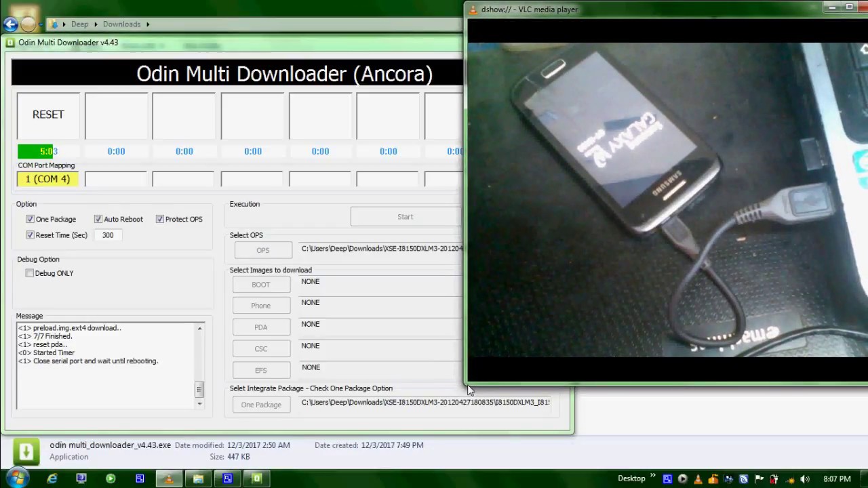Expand arrow between Deep and Downloads
The width and height of the screenshot is (868, 488).
96,24
